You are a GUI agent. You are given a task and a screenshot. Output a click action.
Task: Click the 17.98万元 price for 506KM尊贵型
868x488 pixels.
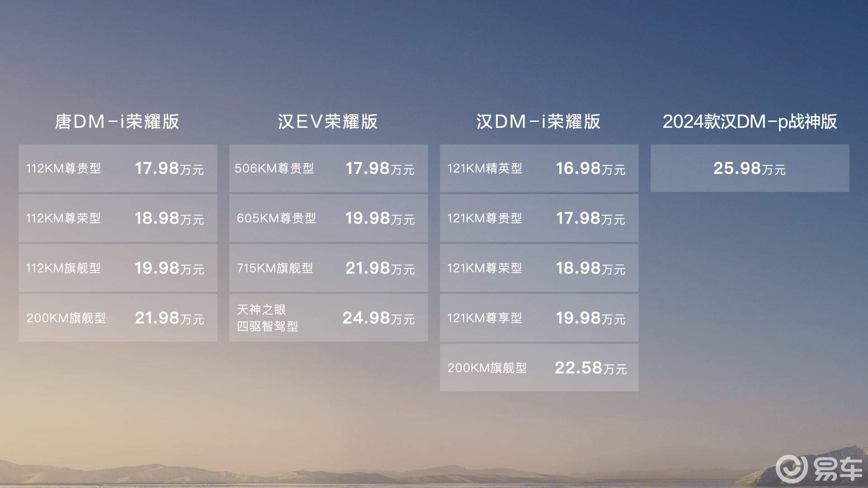[380, 169]
